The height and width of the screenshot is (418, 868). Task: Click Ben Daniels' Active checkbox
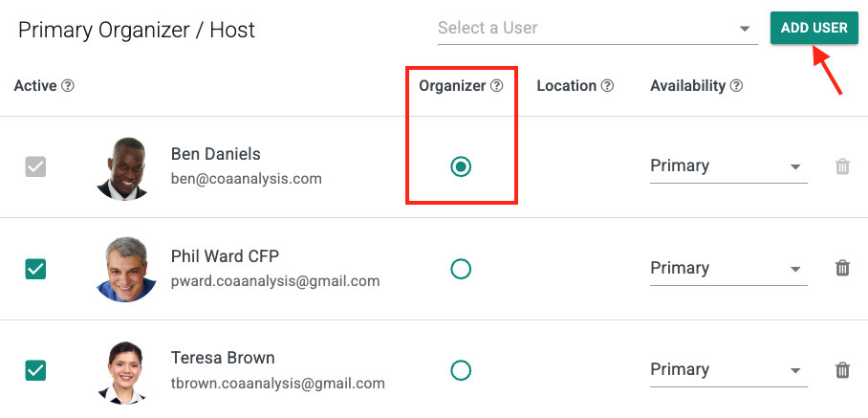[35, 166]
